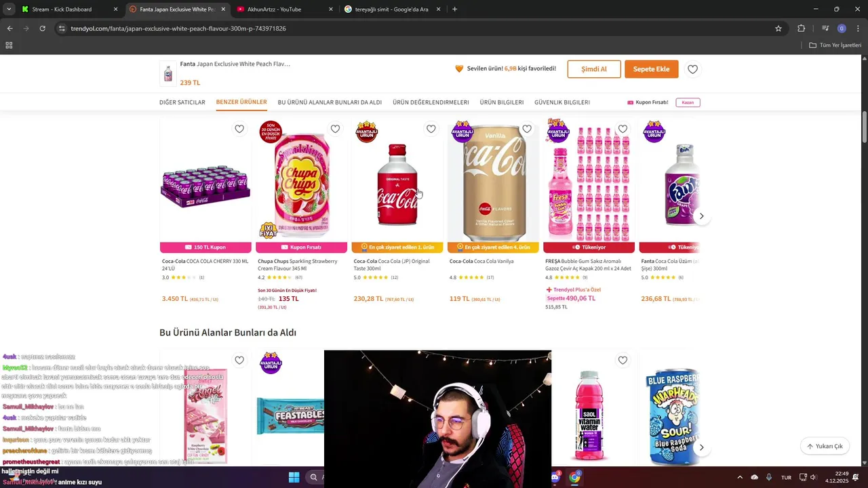The height and width of the screenshot is (488, 868).
Task: Advance the 'Bunları da Aldı' carousel arrow
Action: pyautogui.click(x=701, y=448)
